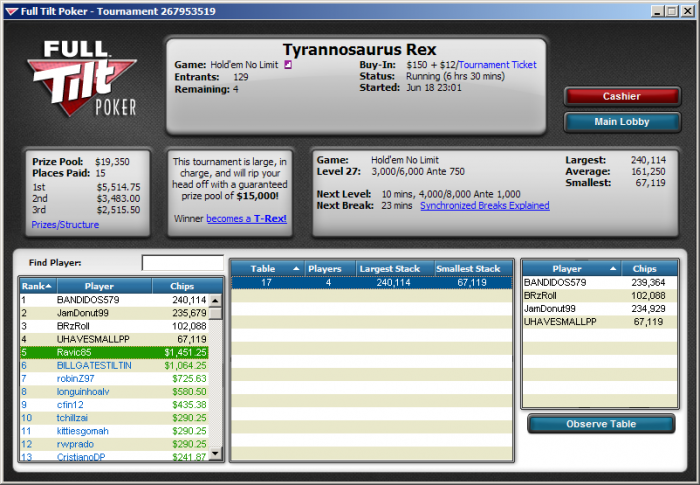Select CristianoDP row
Screen dimensions: 700x485
click(x=114, y=456)
